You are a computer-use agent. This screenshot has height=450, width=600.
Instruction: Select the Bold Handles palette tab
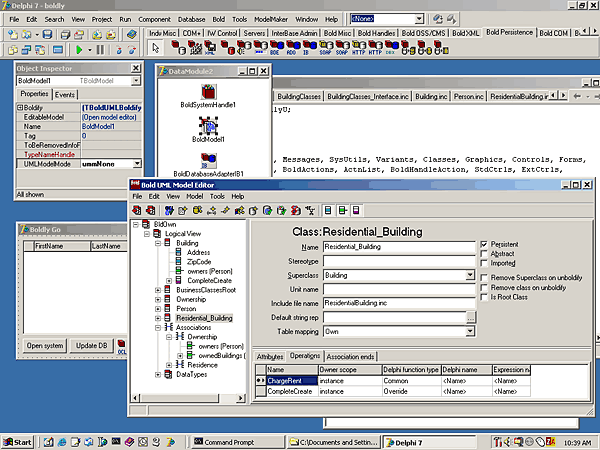click(376, 33)
